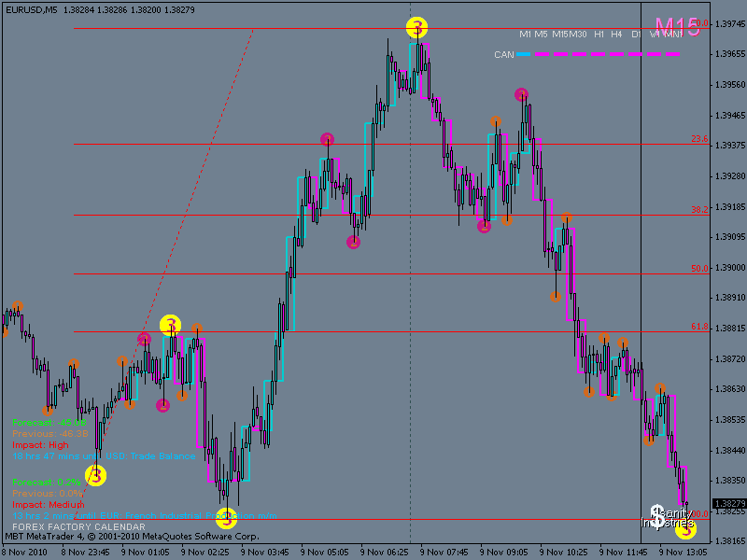Image resolution: width=747 pixels, height=560 pixels.
Task: Click the Previous: -46.3B text
Action: [x=50, y=434]
